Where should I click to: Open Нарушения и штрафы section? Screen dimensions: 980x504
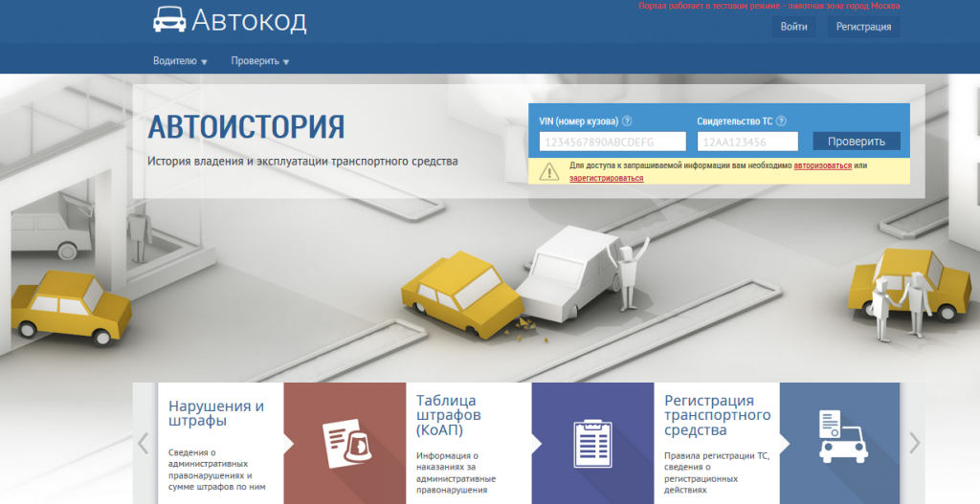(215, 412)
